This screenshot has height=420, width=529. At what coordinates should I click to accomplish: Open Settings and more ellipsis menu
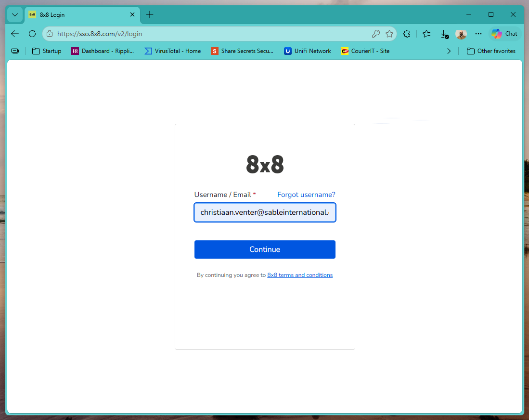(478, 34)
